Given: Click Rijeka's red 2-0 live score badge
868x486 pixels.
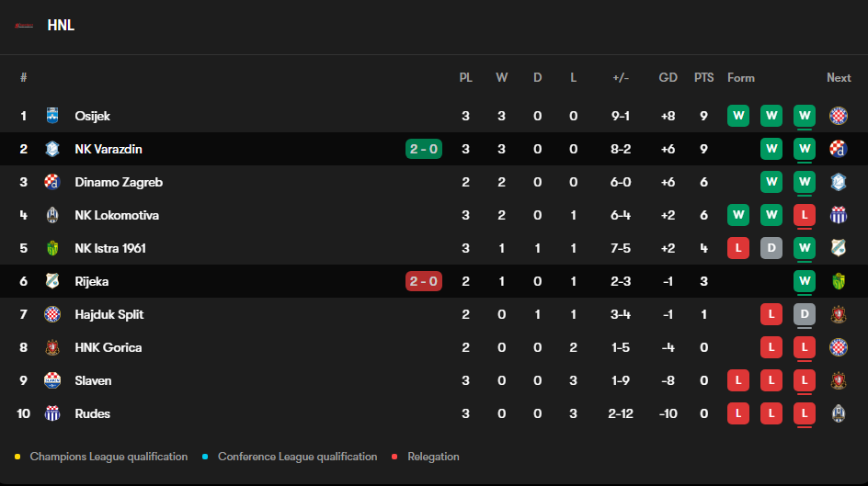Looking at the screenshot, I should coord(424,281).
